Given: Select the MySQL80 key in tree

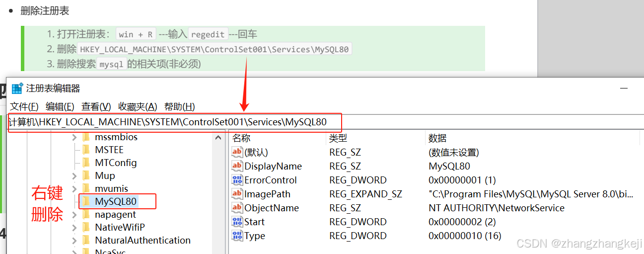Looking at the screenshot, I should pyautogui.click(x=116, y=201).
